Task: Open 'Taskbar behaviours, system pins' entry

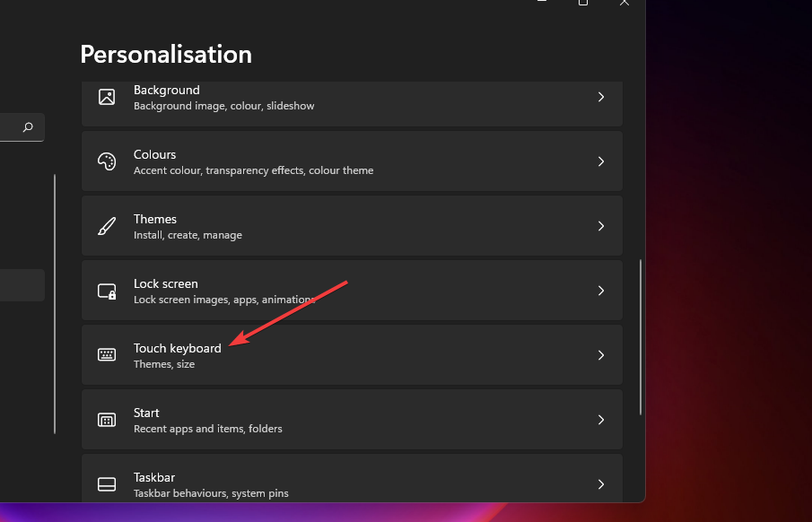Action: 211,493
